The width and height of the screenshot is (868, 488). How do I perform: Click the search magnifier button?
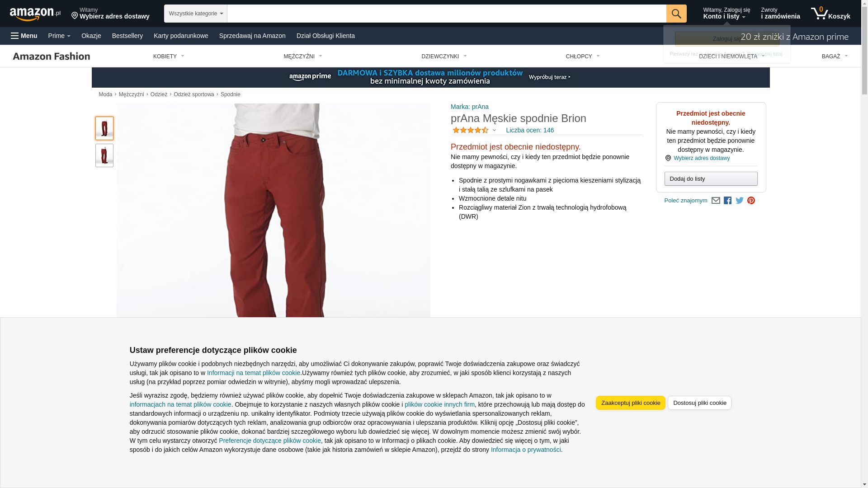click(x=676, y=14)
